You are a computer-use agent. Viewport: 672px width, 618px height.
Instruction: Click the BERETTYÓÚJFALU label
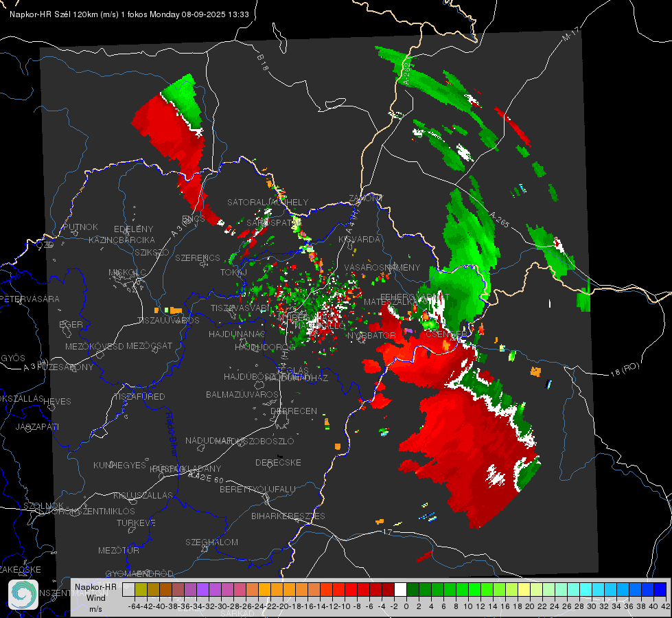[257, 489]
